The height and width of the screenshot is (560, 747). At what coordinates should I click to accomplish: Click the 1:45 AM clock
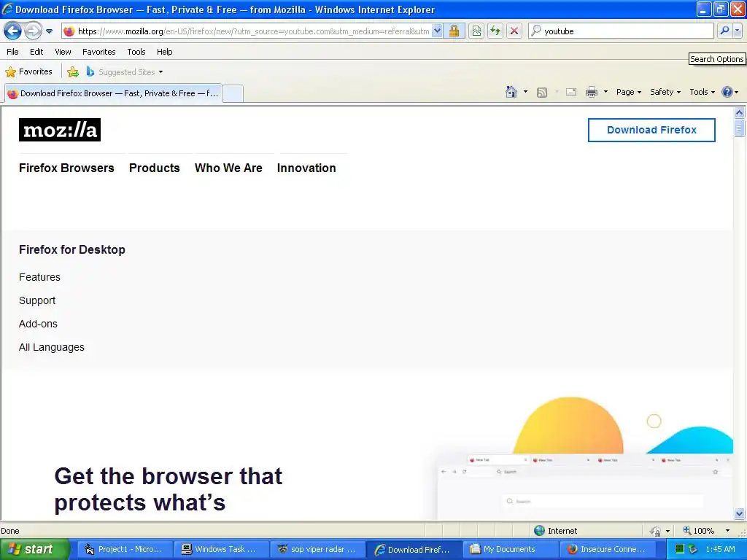pos(720,549)
